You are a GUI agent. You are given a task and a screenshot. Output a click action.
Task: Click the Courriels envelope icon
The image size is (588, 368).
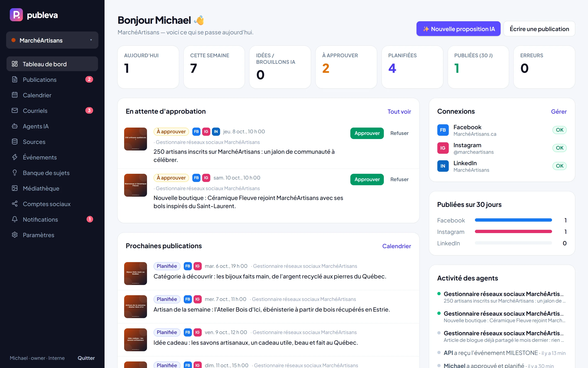point(15,110)
